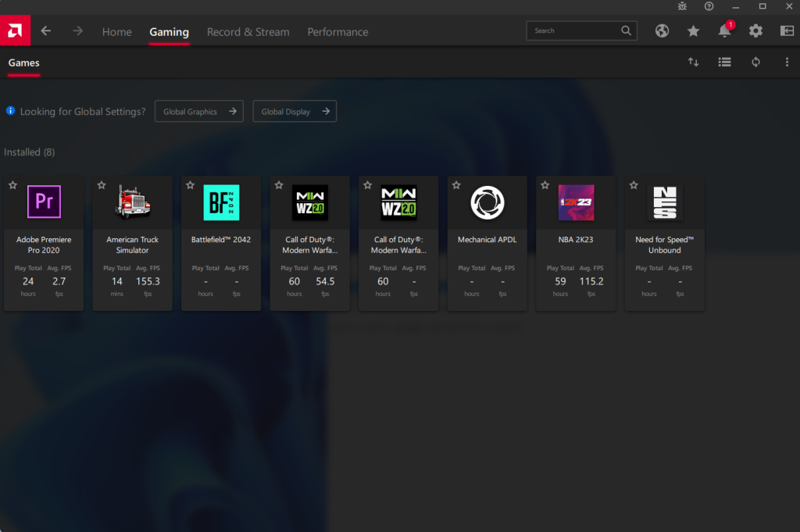The height and width of the screenshot is (532, 800).
Task: Favorite Adobe Premiere Pro 2020 with star
Action: [x=13, y=185]
